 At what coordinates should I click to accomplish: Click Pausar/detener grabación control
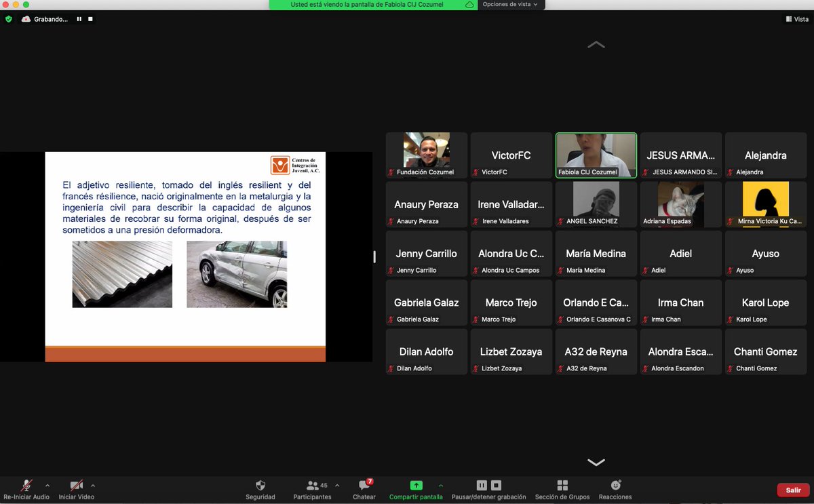488,490
